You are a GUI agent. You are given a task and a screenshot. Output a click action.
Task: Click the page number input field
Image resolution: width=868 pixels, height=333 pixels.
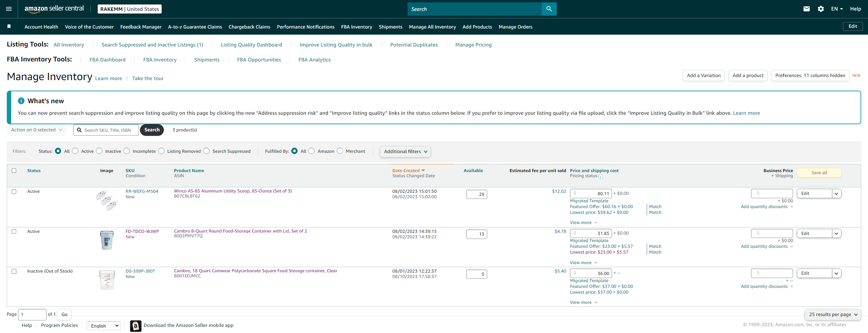32,314
